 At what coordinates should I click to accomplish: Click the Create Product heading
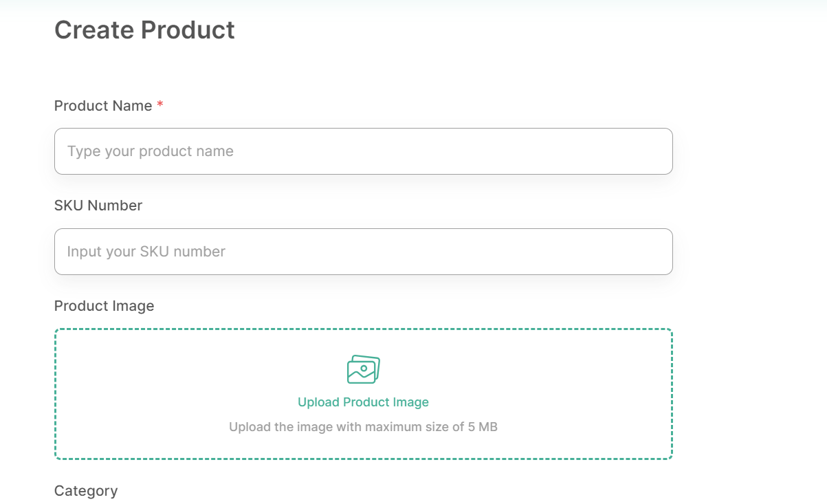click(x=144, y=30)
